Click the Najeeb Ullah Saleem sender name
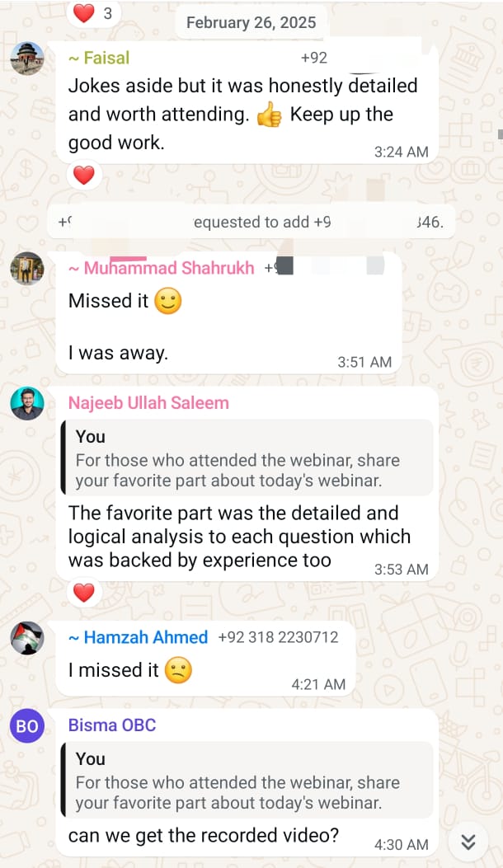This screenshot has height=868, width=503. tap(148, 403)
